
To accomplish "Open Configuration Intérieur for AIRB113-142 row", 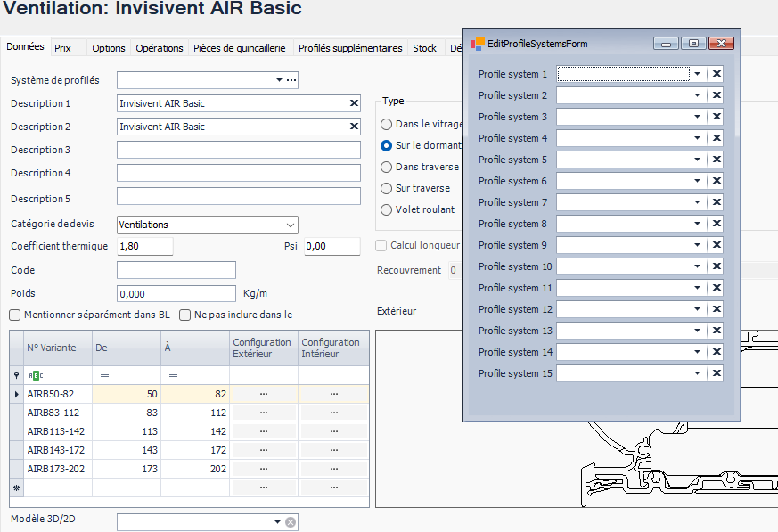I will point(334,431).
